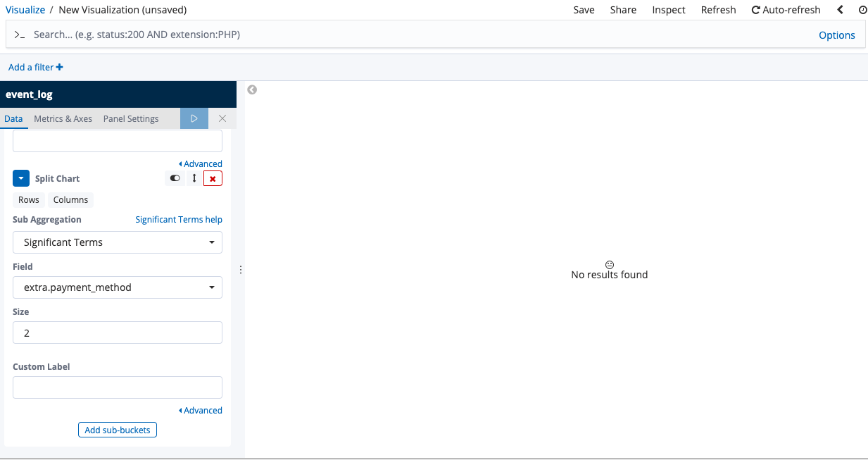Image resolution: width=868 pixels, height=460 pixels.
Task: Switch to the Metrics & Axes tab
Action: tap(63, 118)
